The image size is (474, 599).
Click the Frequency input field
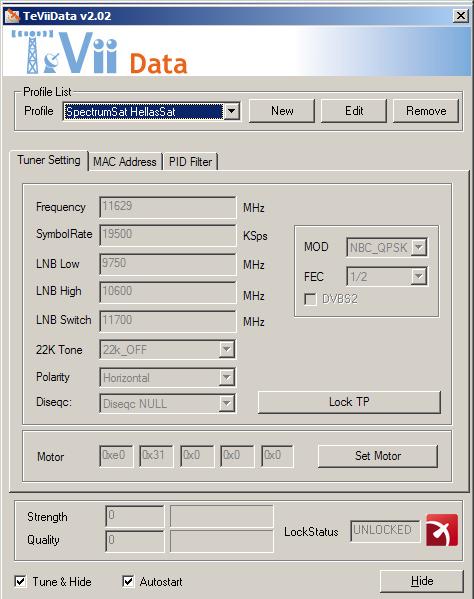[168, 207]
